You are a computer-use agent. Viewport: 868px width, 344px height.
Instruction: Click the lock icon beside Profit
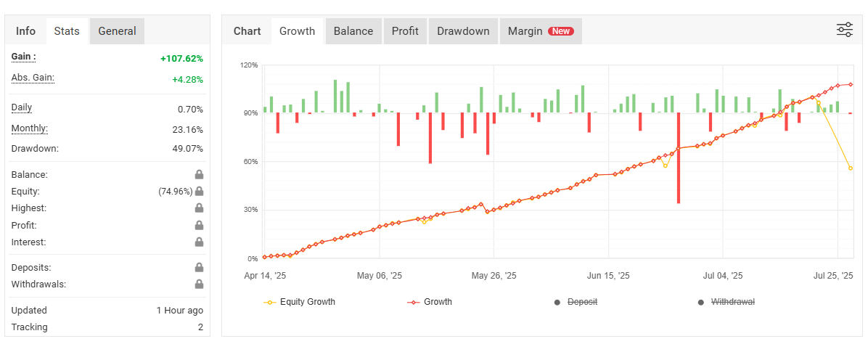point(199,225)
